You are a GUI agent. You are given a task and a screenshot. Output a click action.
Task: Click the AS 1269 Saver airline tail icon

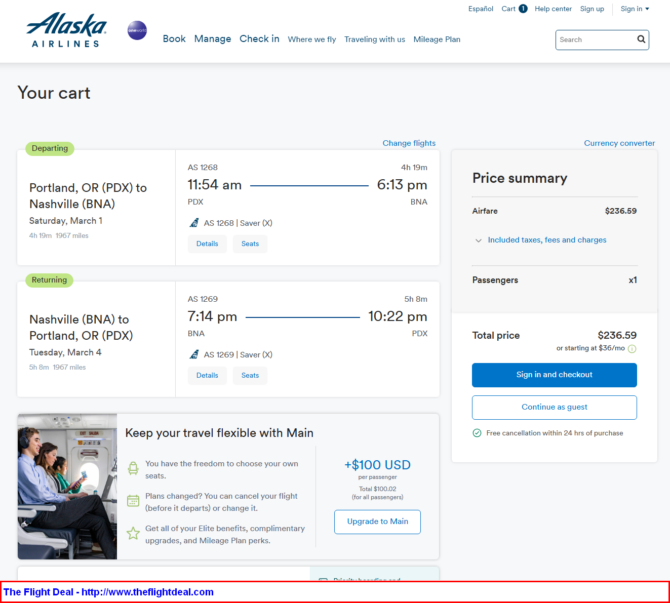[x=194, y=354]
